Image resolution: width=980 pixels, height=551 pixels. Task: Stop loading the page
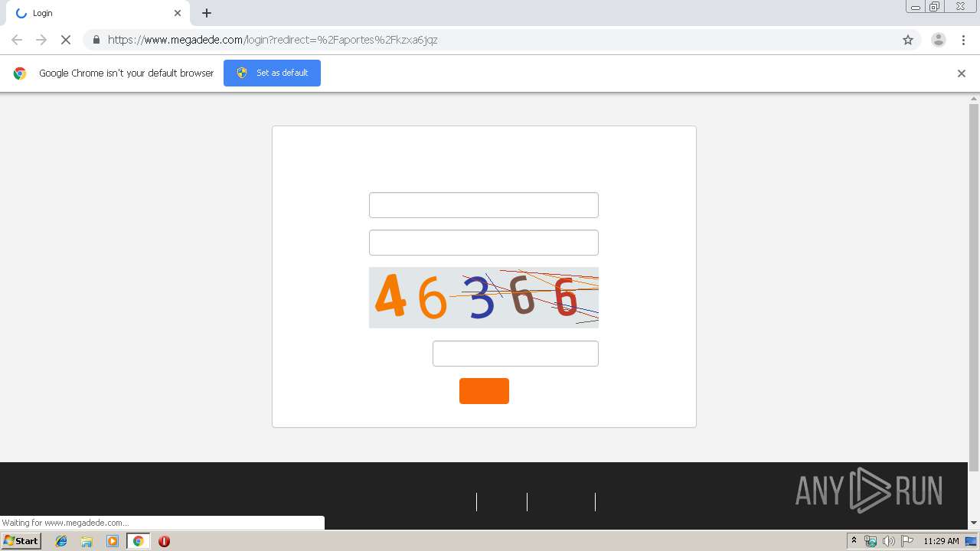click(x=66, y=40)
